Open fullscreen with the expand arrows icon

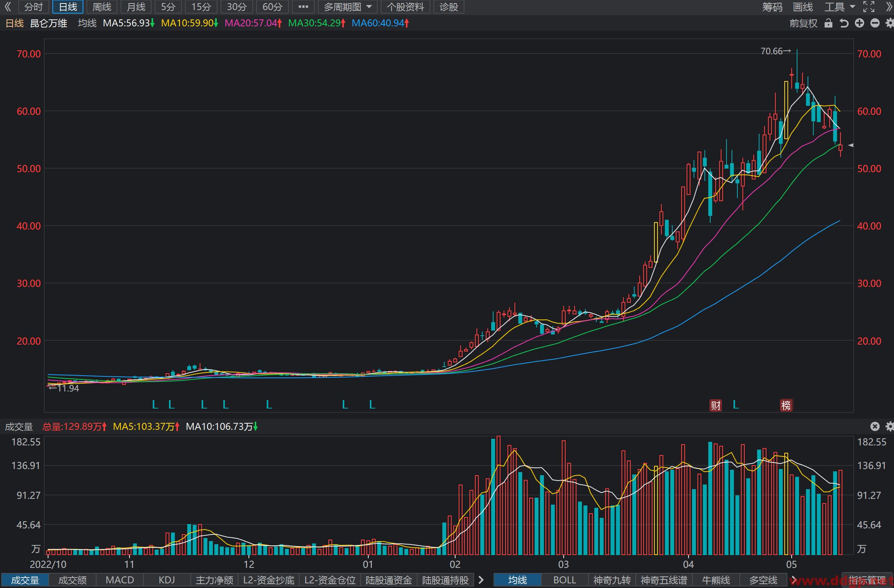pos(869,7)
